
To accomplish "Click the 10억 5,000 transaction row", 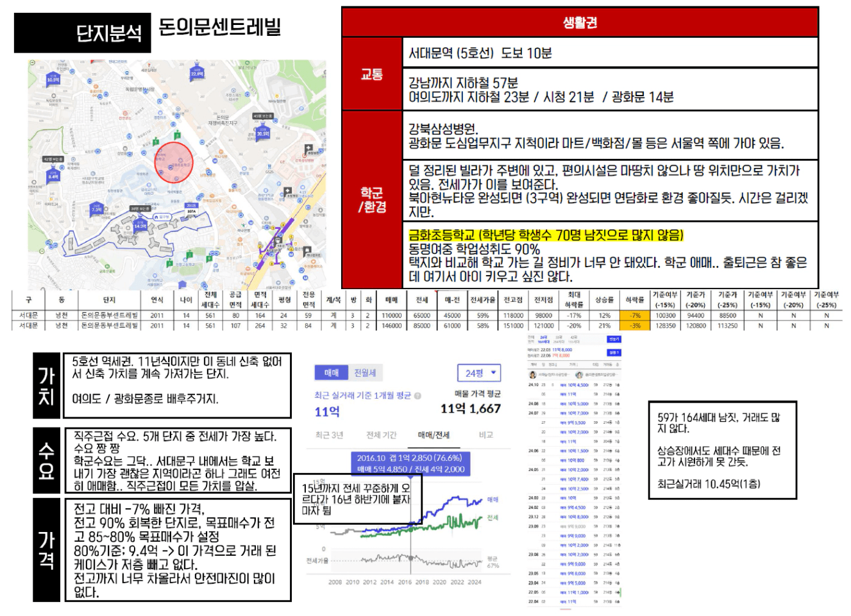I will tap(574, 404).
